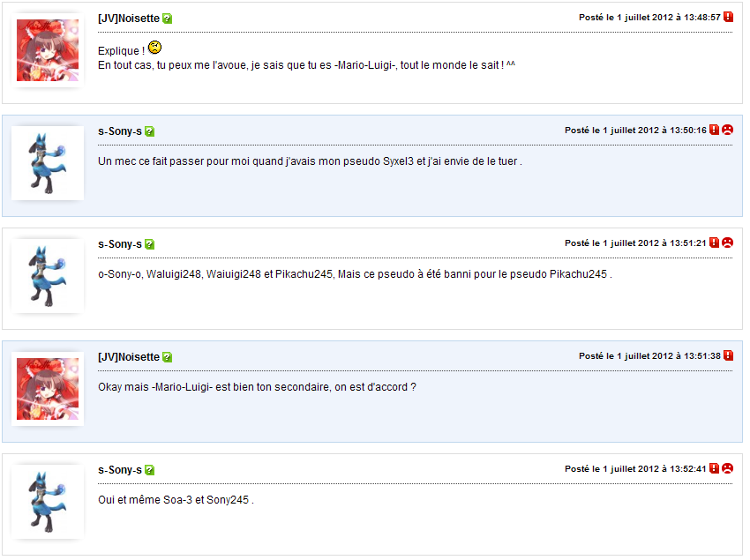Click the [JV]Noisette avatar on the 13:48:57 post

pos(48,51)
